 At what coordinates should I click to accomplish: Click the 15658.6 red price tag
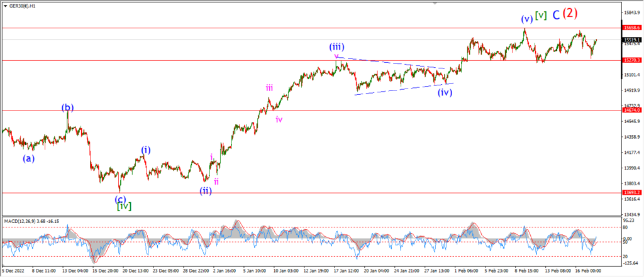631,28
